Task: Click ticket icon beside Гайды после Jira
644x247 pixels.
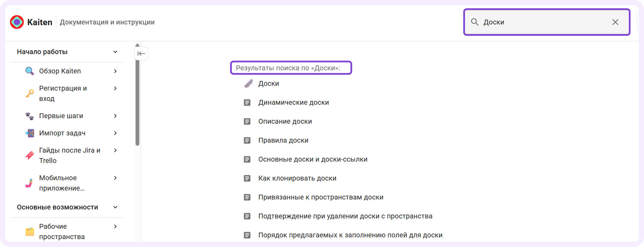Action: pos(30,155)
